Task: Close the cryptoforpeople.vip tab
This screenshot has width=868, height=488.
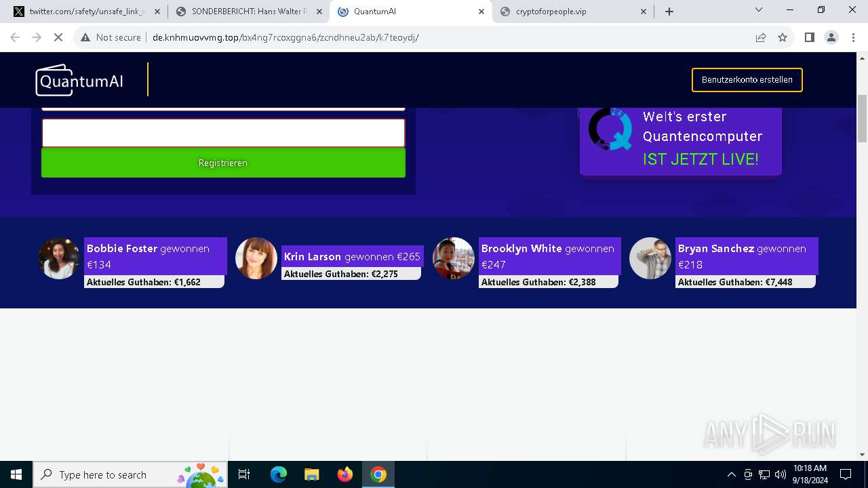Action: pyautogui.click(x=644, y=12)
